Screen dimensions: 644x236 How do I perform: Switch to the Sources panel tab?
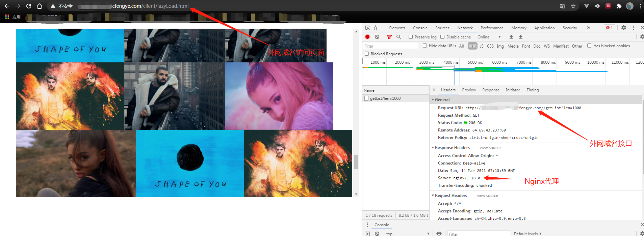click(x=442, y=28)
